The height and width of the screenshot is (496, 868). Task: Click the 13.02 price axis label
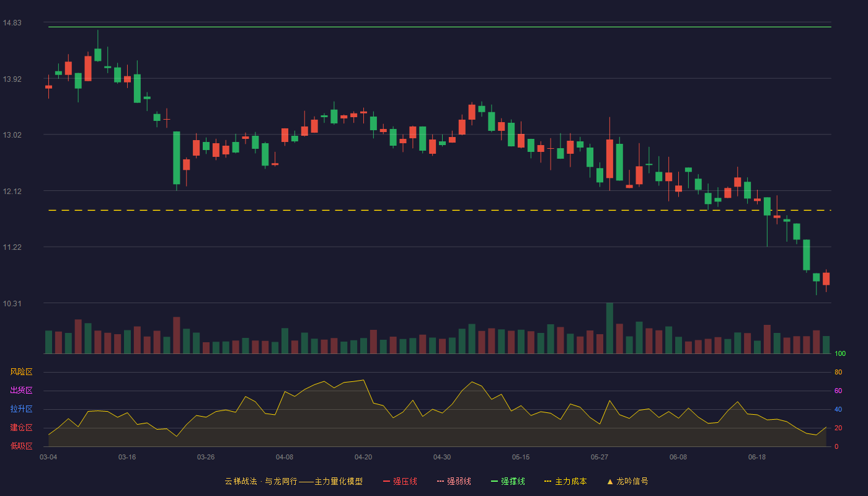click(12, 135)
